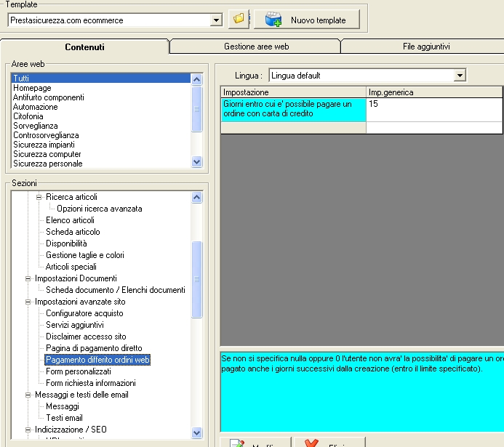Collapse Messaggi e testi delle email node
Image resolution: width=504 pixels, height=447 pixels.
[28, 395]
